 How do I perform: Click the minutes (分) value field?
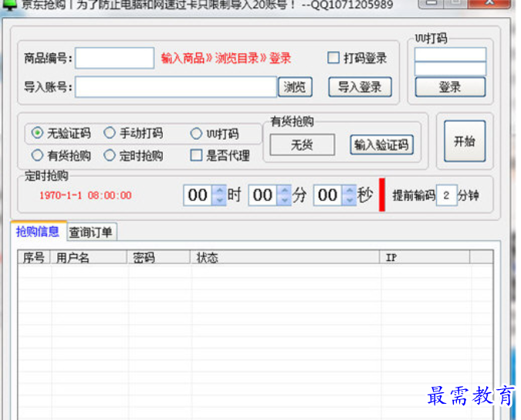click(262, 195)
